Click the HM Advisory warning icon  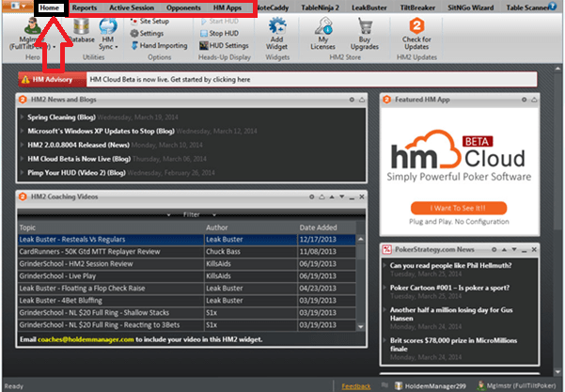coord(25,80)
